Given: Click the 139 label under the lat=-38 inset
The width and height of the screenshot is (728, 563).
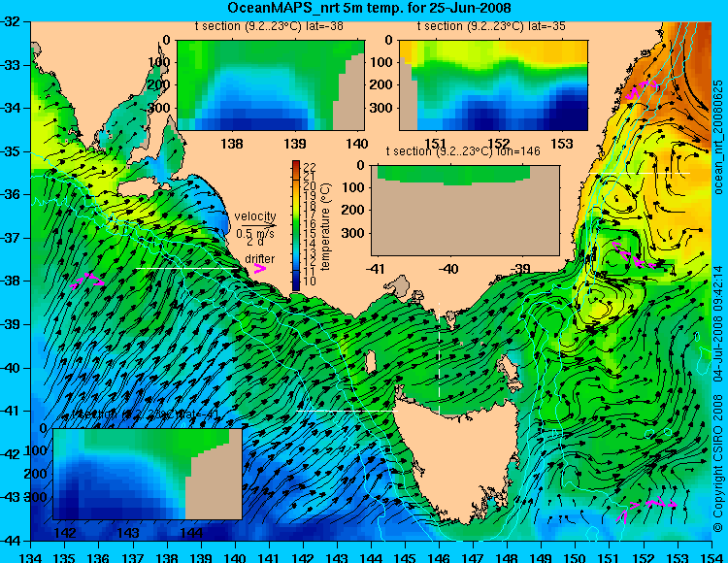Looking at the screenshot, I should pyautogui.click(x=295, y=144).
